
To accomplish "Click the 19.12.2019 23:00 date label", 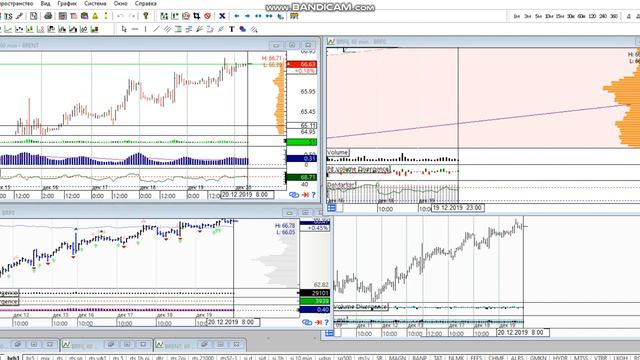I will tap(458, 208).
